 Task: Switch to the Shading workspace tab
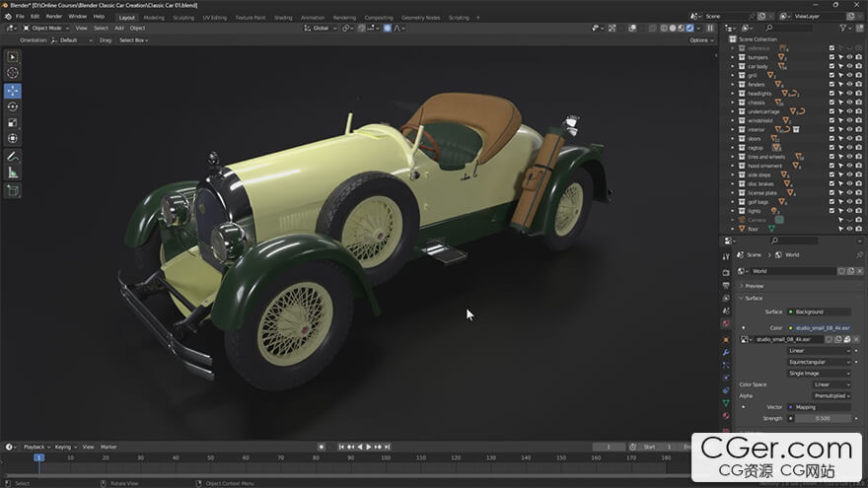(283, 17)
